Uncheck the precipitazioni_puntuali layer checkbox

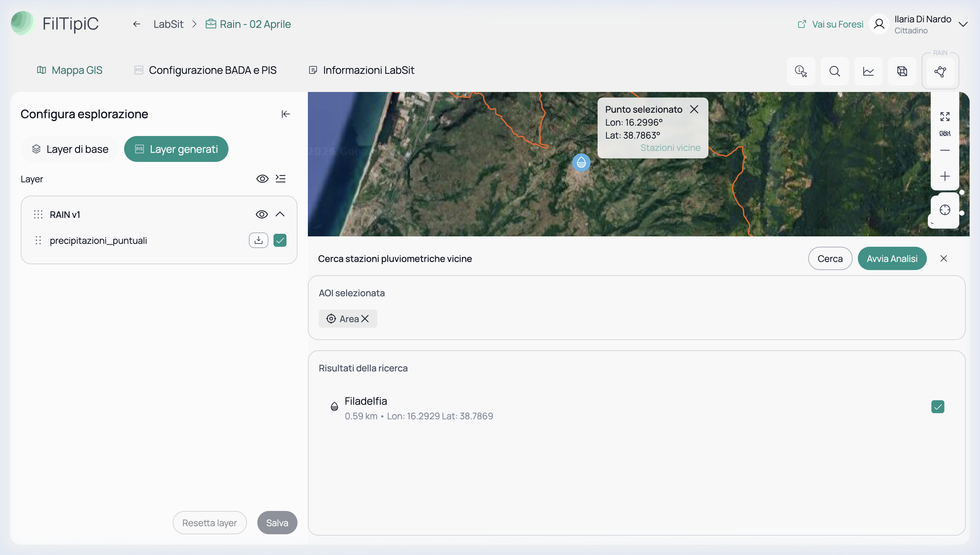[280, 241]
